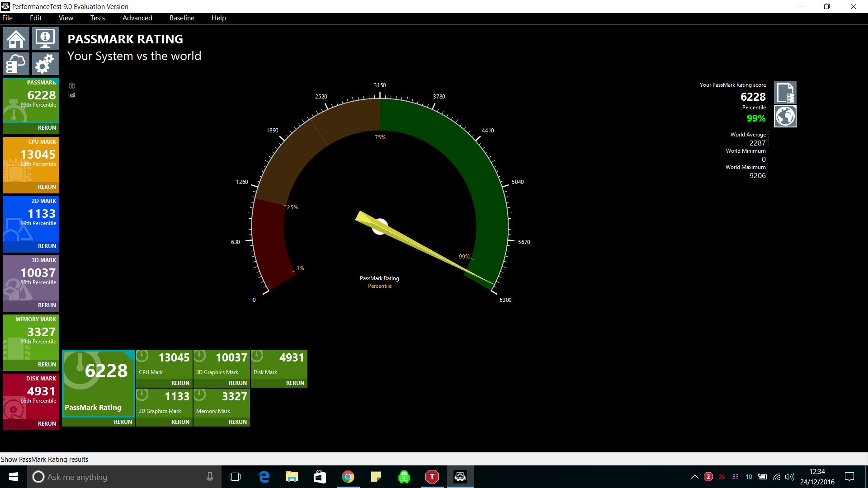
Task: Rerun 3D Mark in sidebar tile
Action: 47,305
